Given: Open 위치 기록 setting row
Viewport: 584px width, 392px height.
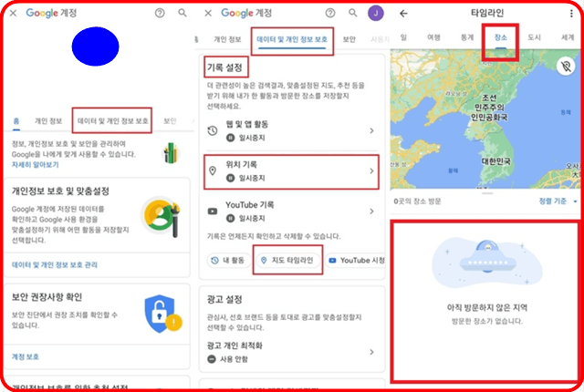Looking at the screenshot, I should (x=292, y=171).
